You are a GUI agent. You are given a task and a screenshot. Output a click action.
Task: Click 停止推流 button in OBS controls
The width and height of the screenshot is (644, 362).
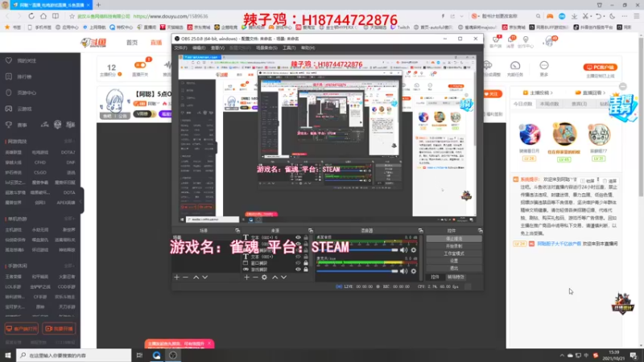click(x=454, y=239)
